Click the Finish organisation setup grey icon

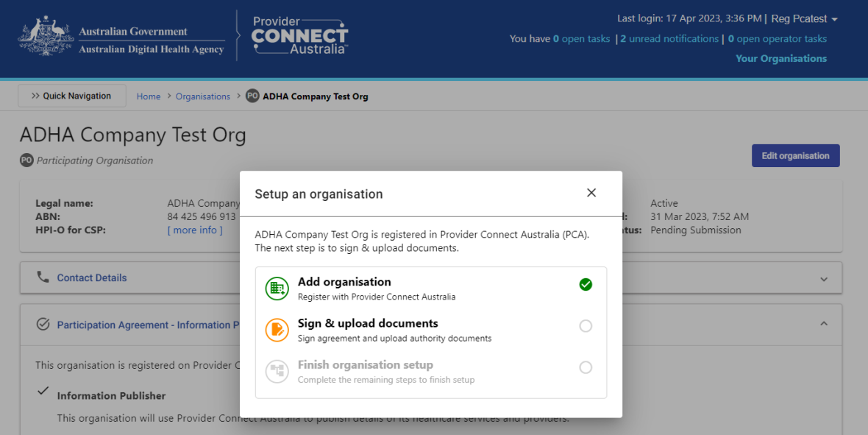coord(277,372)
